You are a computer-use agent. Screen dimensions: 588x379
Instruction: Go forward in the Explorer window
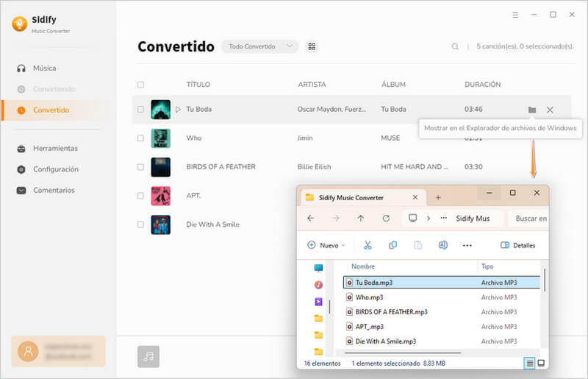click(336, 219)
